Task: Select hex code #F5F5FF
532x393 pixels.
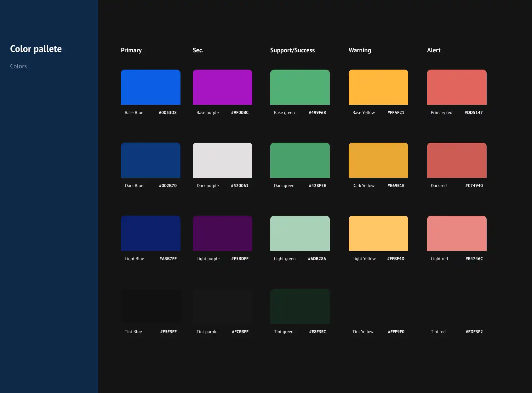Action: pyautogui.click(x=168, y=332)
